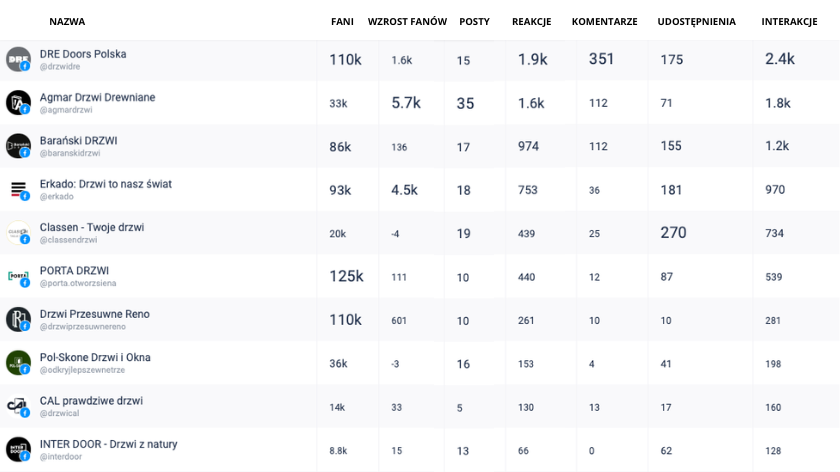
Task: Open the Barański DRZWI profile logo
Action: pyautogui.click(x=18, y=146)
